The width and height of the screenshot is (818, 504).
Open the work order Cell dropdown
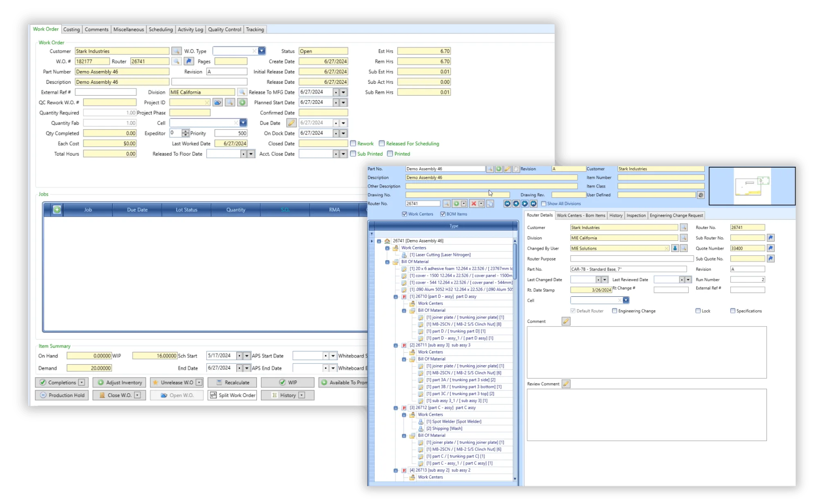click(x=243, y=123)
